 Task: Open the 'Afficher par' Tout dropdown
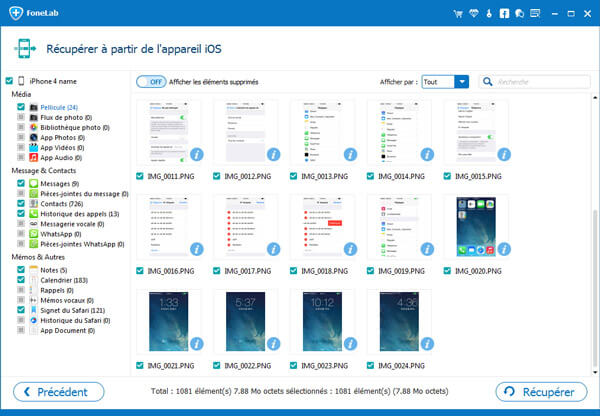tap(445, 82)
